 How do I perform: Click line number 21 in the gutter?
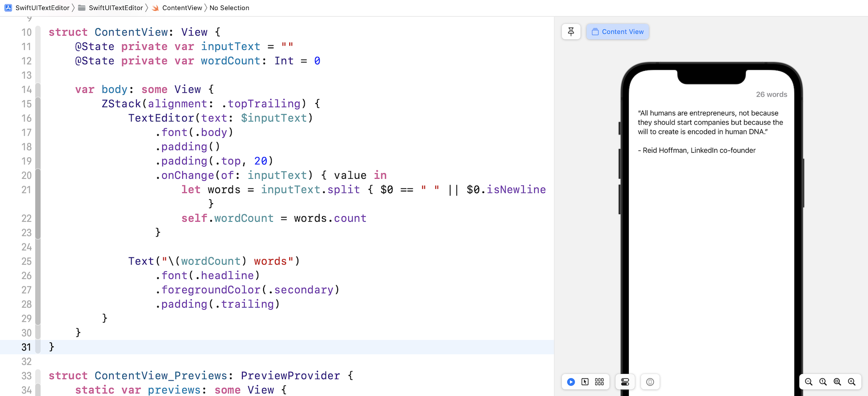point(26,190)
